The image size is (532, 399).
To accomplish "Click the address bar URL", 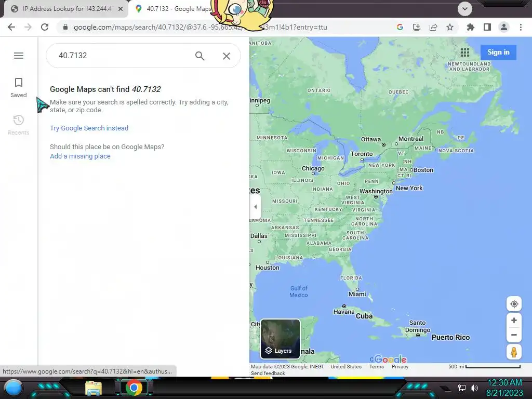I will click(200, 27).
